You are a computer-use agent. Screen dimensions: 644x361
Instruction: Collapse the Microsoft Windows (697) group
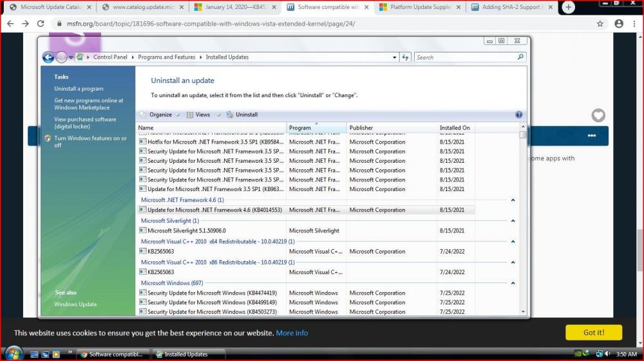[x=513, y=283]
